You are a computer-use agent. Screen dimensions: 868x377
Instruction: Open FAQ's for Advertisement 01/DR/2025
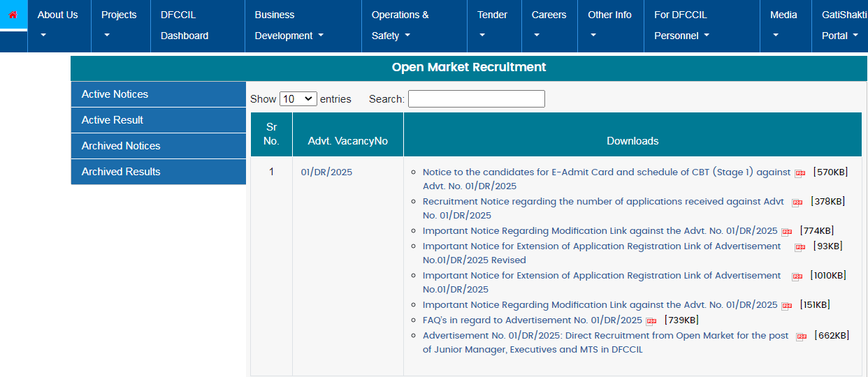(532, 320)
